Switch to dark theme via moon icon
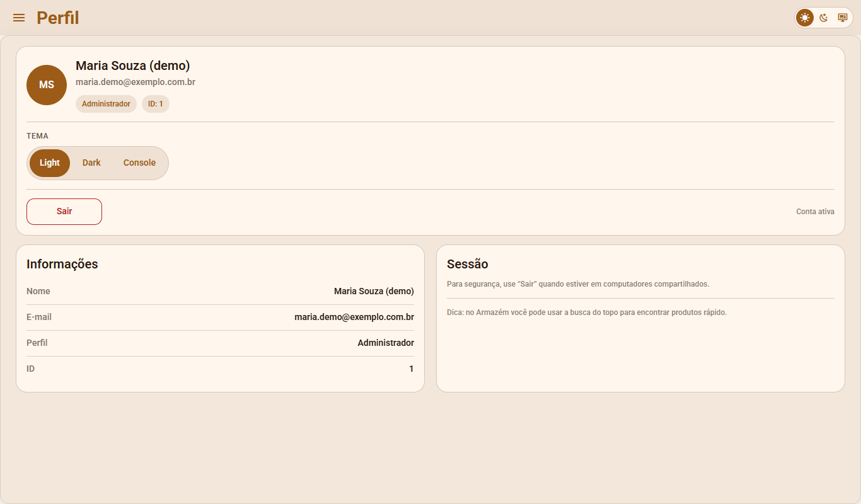Screen dimensions: 861x504 pos(824,18)
